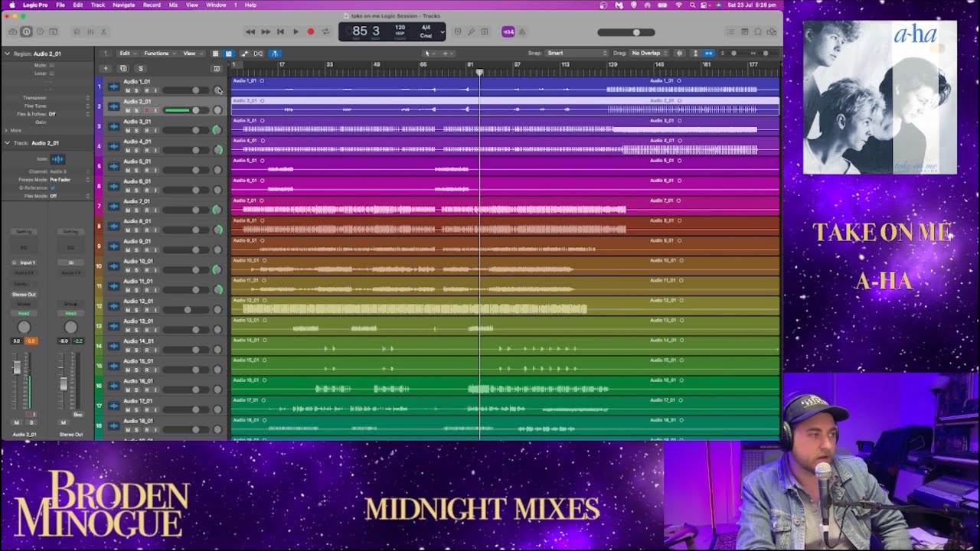Toggle waveform zoom button
The height and width of the screenshot is (551, 980).
(679, 54)
